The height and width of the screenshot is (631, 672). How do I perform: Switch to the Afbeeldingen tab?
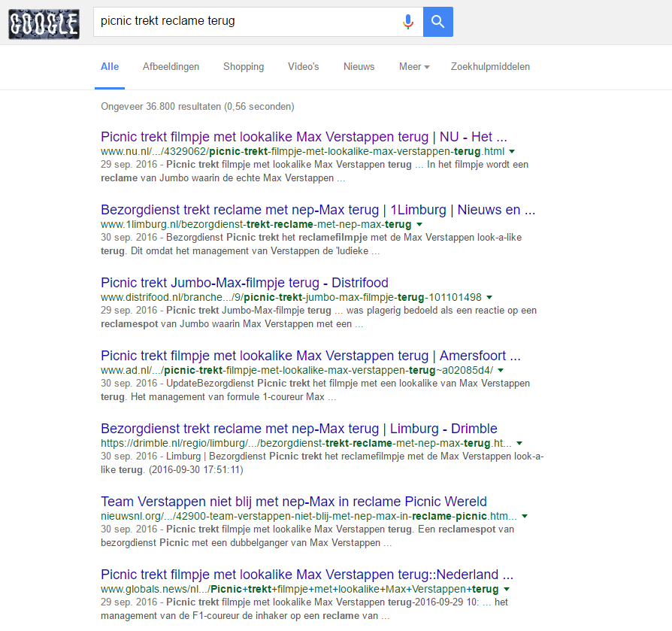click(171, 67)
